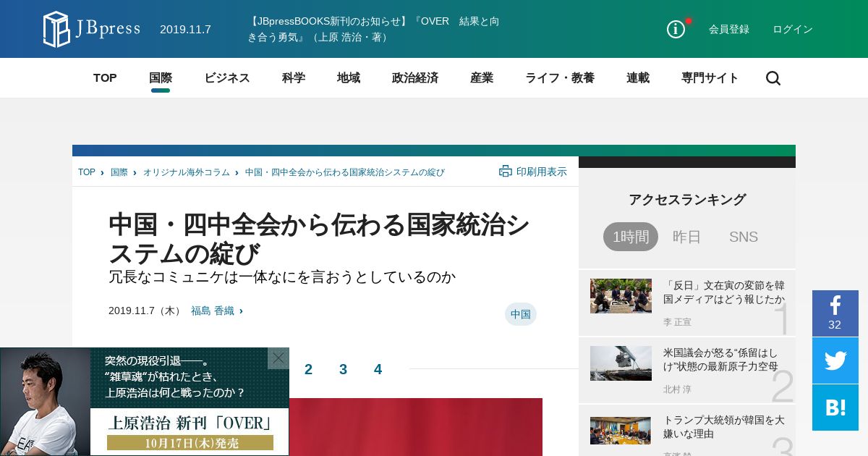Click author name 李 正宣

point(677,322)
